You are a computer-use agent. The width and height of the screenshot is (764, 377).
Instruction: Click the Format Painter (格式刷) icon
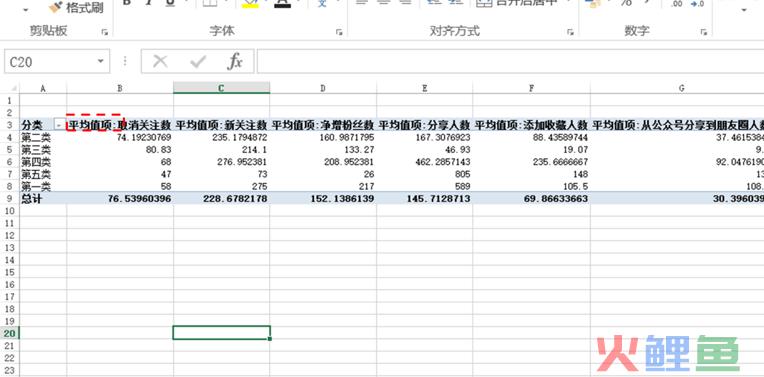click(x=56, y=7)
